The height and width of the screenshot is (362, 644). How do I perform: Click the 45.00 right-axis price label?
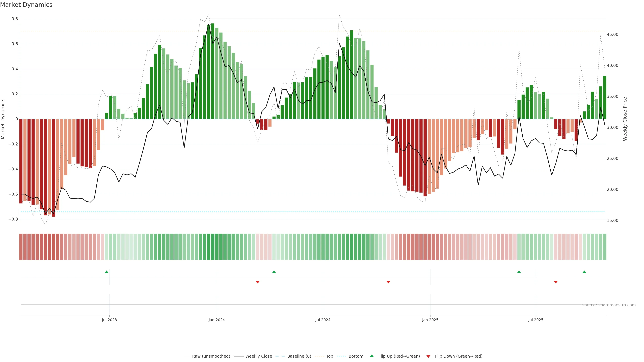pyautogui.click(x=612, y=35)
